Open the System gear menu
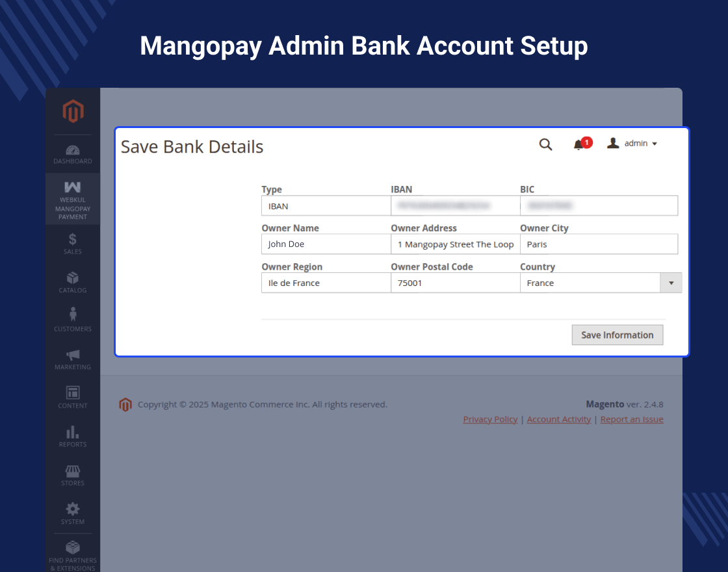The width and height of the screenshot is (728, 572). (73, 513)
